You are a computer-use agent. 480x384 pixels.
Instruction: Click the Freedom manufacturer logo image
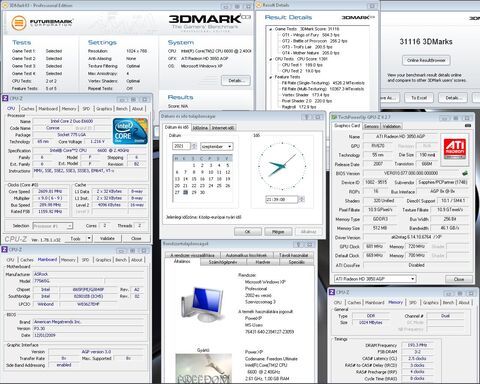203,368
